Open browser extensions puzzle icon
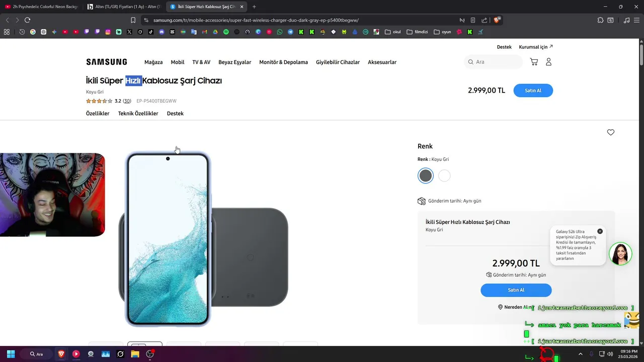The width and height of the screenshot is (644, 362). click(x=600, y=20)
